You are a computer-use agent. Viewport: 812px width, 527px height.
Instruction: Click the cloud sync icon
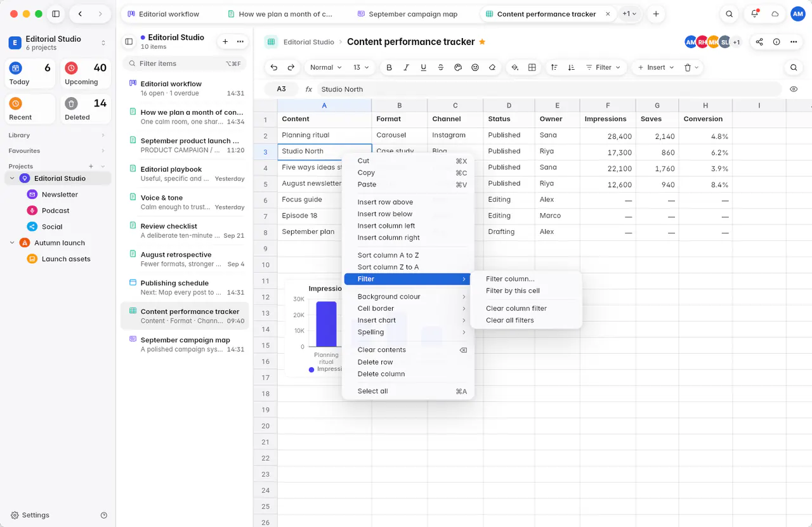[775, 14]
